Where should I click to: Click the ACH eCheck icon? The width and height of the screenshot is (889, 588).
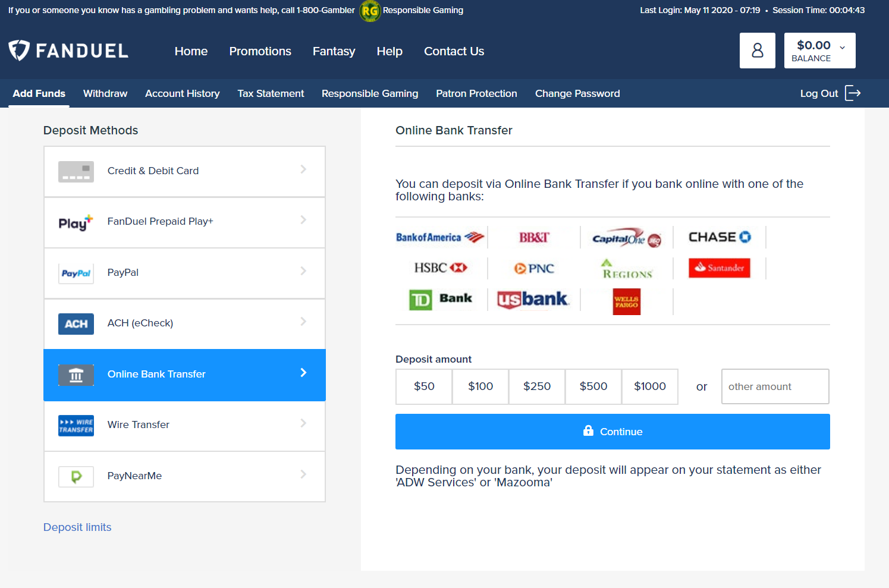[x=76, y=324]
